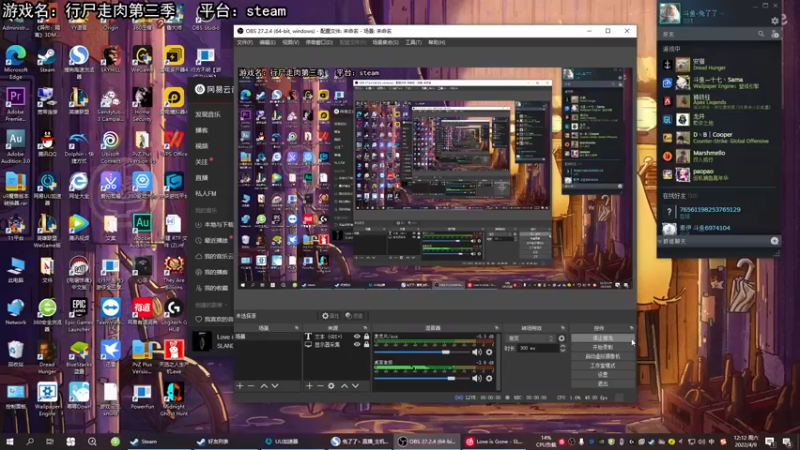Click the 工作室模式 studio mode button

coord(603,366)
